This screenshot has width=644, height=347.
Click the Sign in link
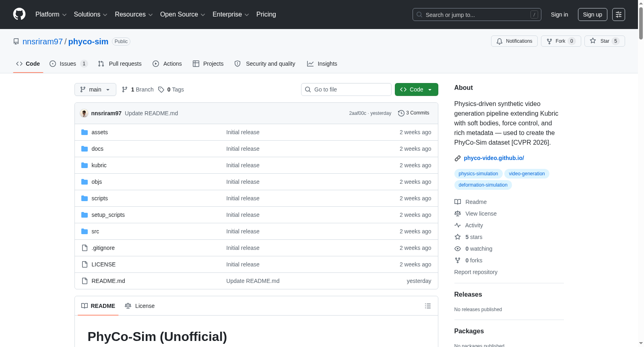559,15
